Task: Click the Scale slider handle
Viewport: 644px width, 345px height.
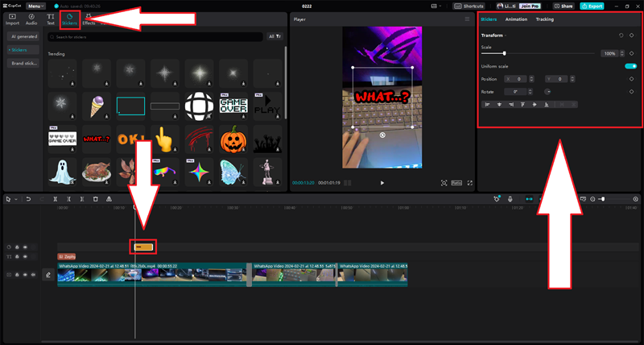Action: pyautogui.click(x=505, y=53)
